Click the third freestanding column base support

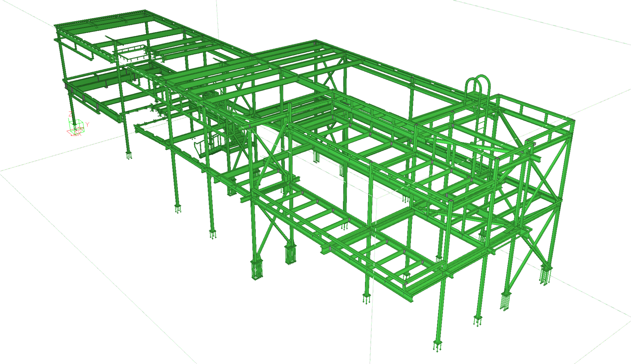(x=213, y=234)
